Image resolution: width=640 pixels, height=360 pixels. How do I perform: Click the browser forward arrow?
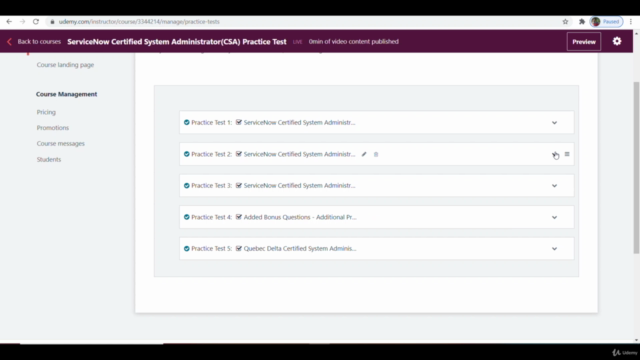click(x=22, y=22)
